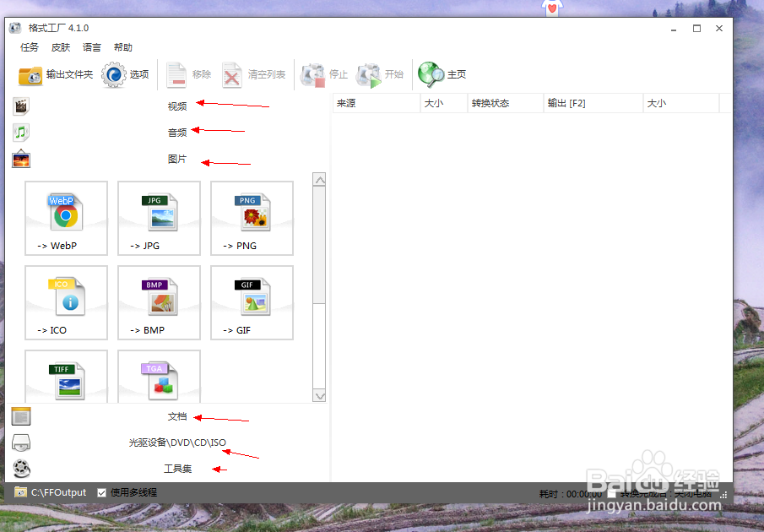Click the 开始 start button
The width and height of the screenshot is (764, 532).
(380, 75)
